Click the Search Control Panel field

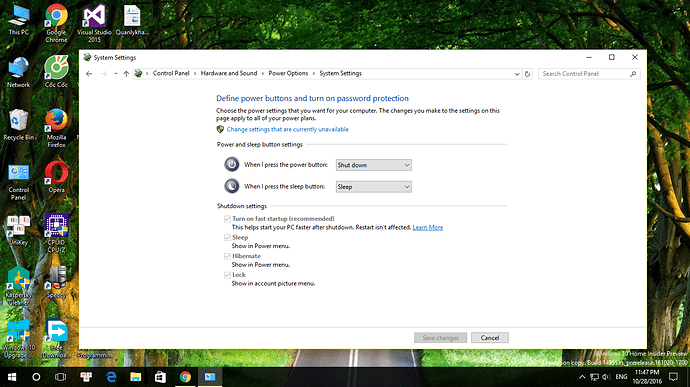(x=589, y=74)
